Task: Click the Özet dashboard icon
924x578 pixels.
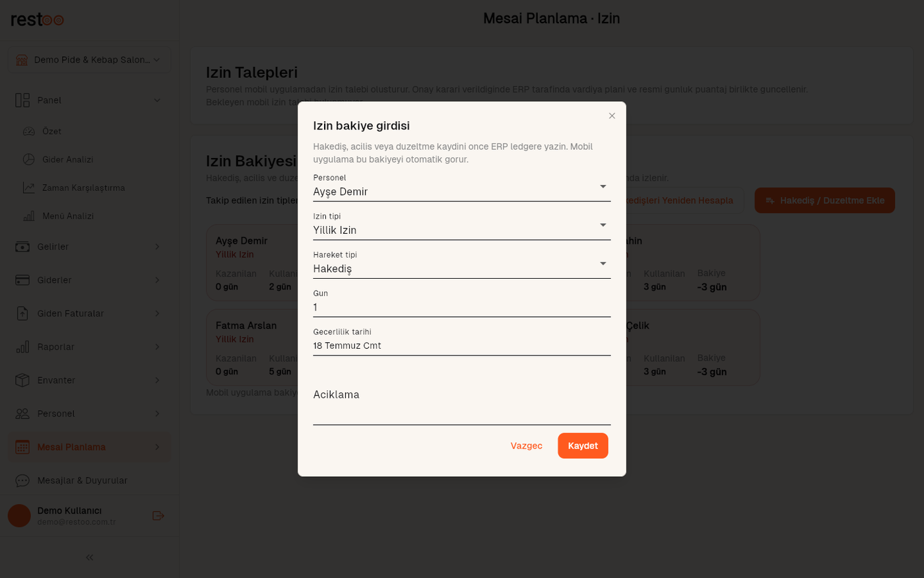Action: [28, 131]
